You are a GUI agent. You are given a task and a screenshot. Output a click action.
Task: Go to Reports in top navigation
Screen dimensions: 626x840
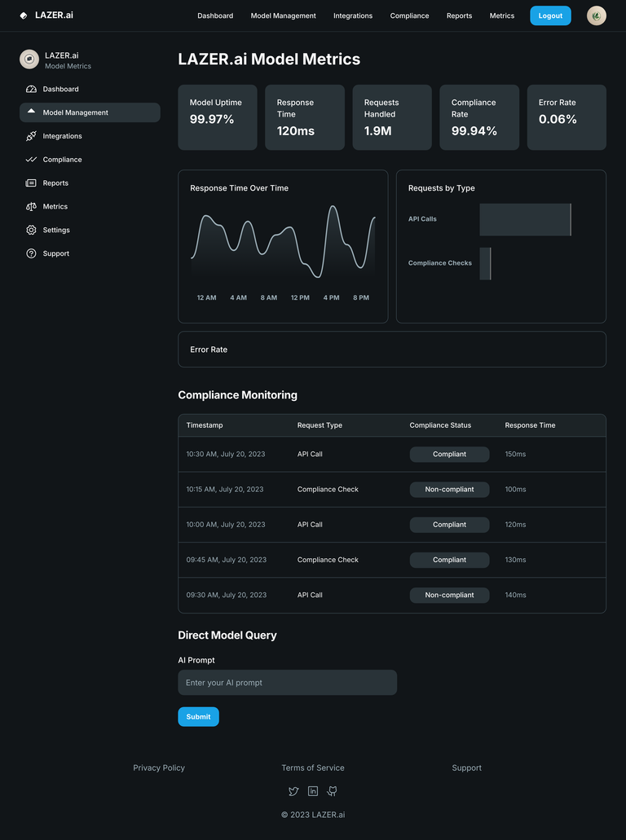tap(459, 15)
